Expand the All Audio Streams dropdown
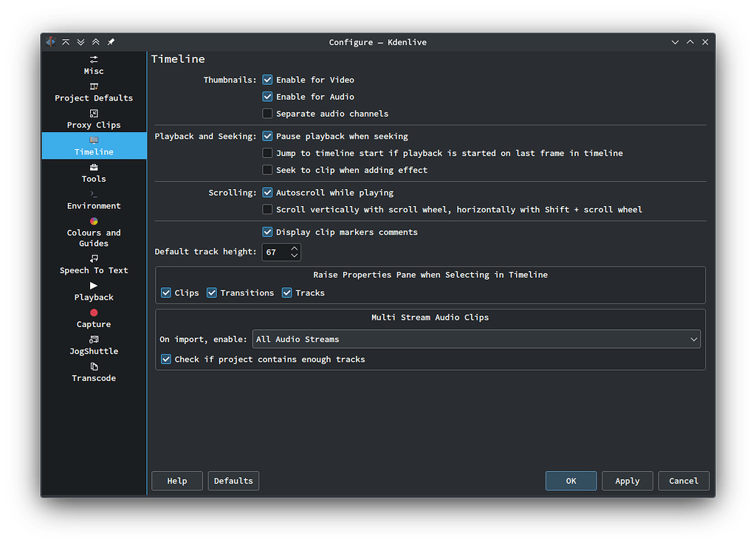Viewport: 756px width, 545px height. coord(476,340)
